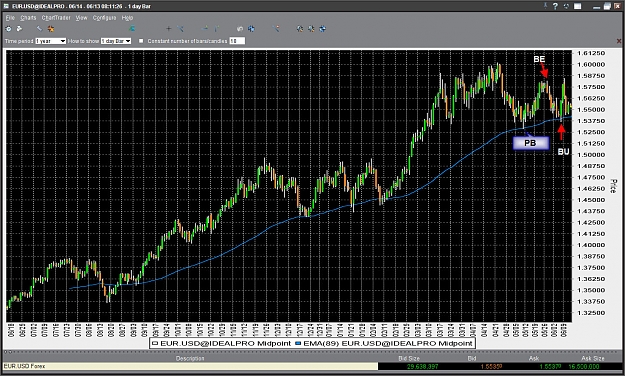Select the crosshair plus tool
The width and height of the screenshot is (625, 376).
click(x=168, y=29)
